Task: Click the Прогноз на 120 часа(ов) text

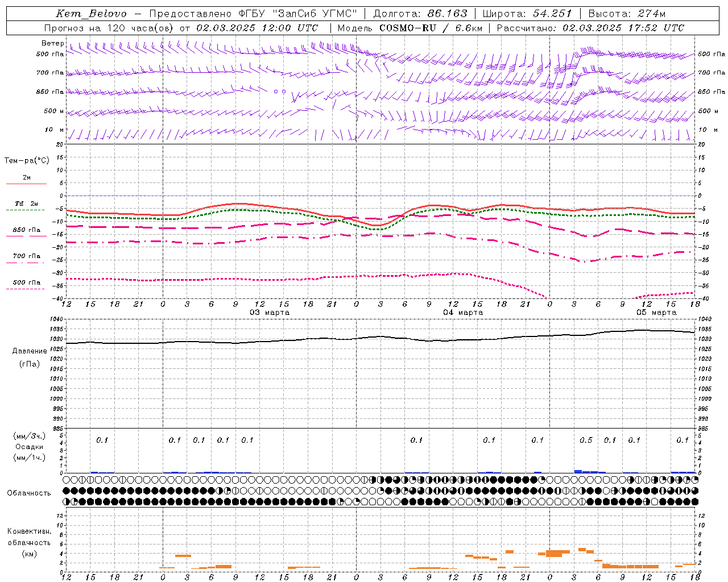Action: coord(110,28)
